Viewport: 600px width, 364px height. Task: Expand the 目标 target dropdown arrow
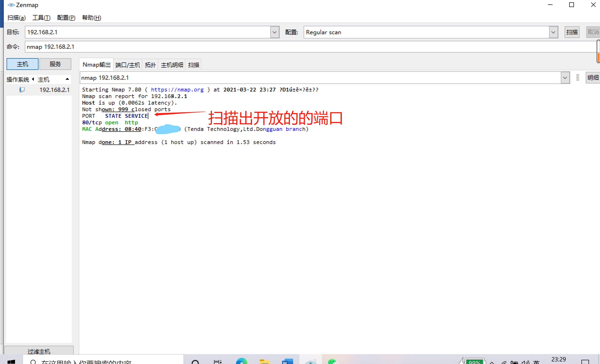point(275,32)
